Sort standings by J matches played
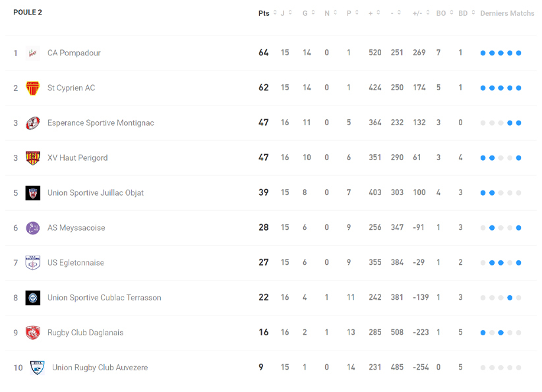Image resolution: width=542 pixels, height=392 pixels. 284,13
